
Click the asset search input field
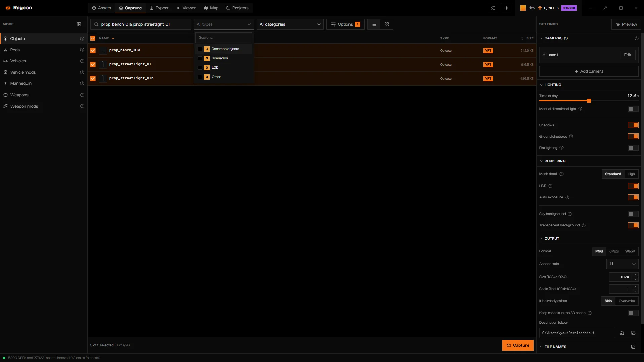pos(141,24)
